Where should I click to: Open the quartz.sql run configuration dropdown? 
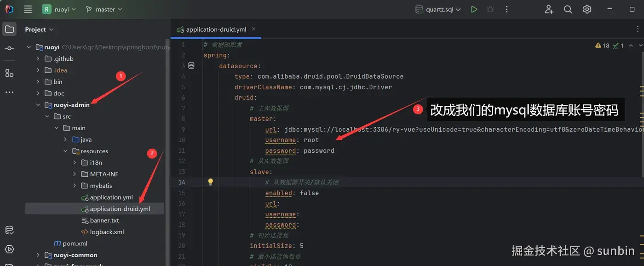[x=438, y=9]
